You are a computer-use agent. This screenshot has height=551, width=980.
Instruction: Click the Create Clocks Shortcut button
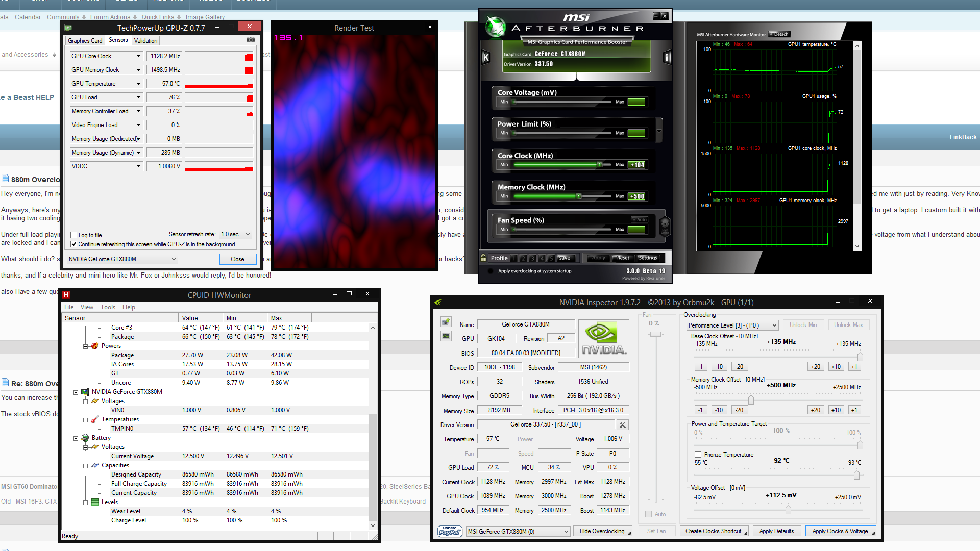pos(714,531)
